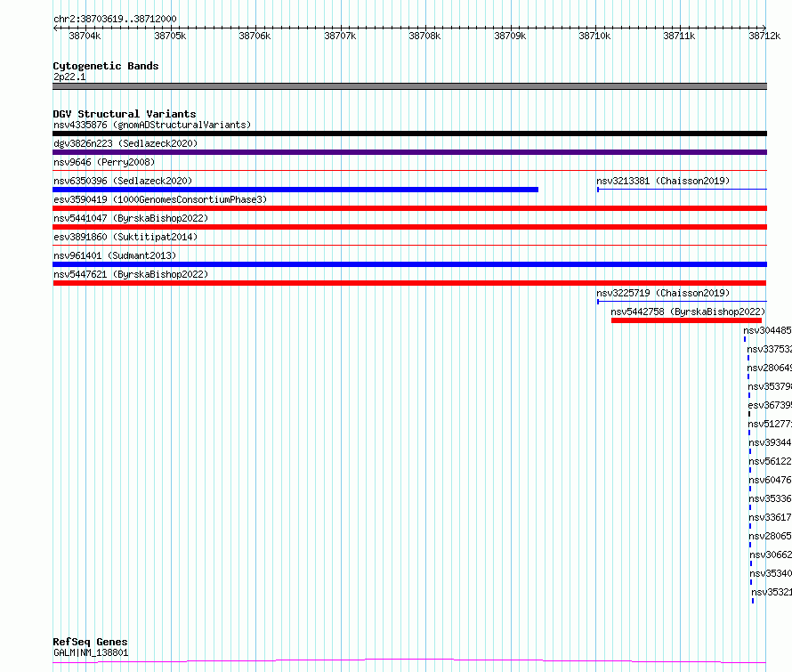Click the 38706k ruler tick label
792x672 pixels.
255,36
